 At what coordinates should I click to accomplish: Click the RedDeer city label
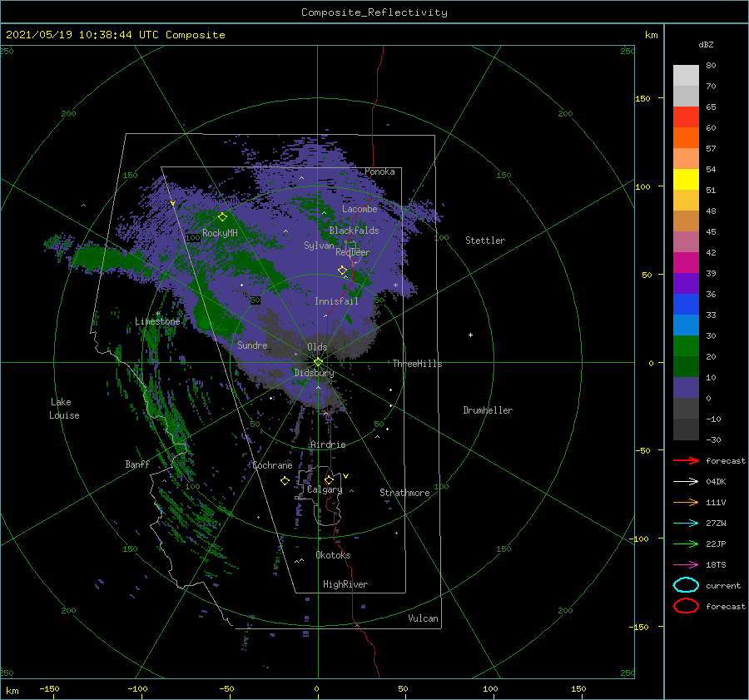tap(353, 252)
